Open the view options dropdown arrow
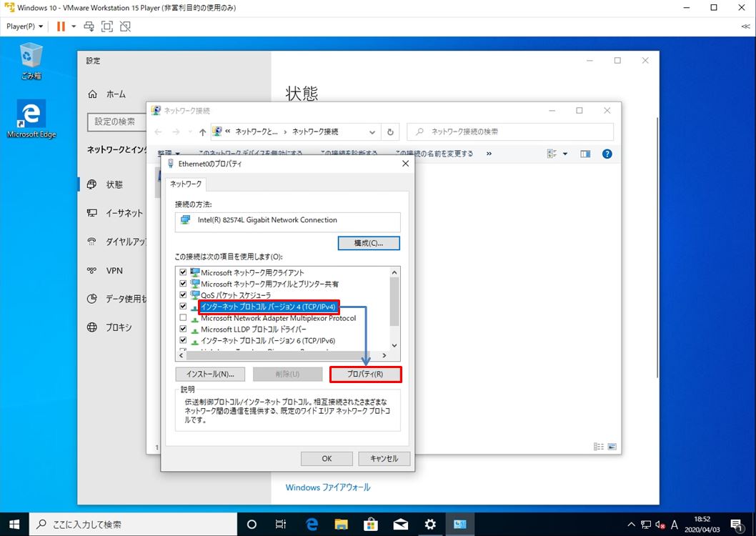 pos(565,154)
